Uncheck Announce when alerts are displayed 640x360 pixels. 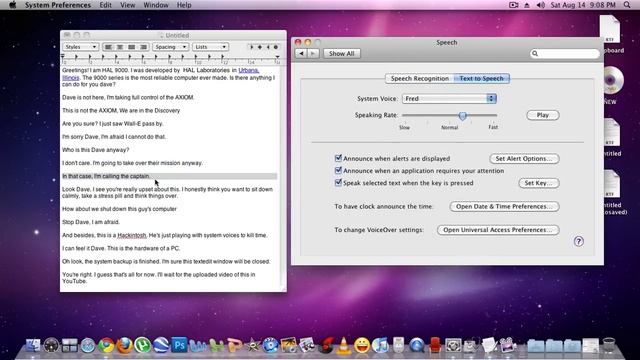point(338,158)
